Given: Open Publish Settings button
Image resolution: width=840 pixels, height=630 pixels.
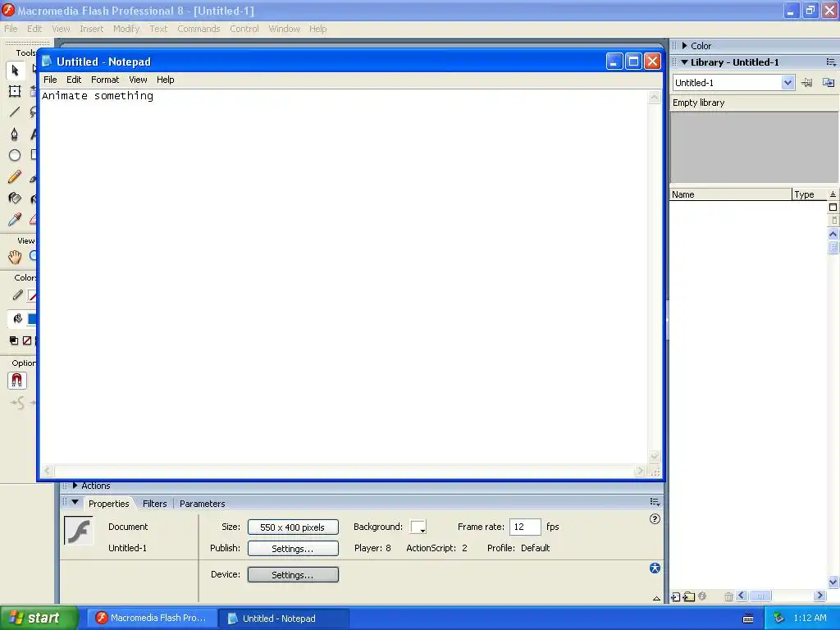Looking at the screenshot, I should pyautogui.click(x=293, y=549).
